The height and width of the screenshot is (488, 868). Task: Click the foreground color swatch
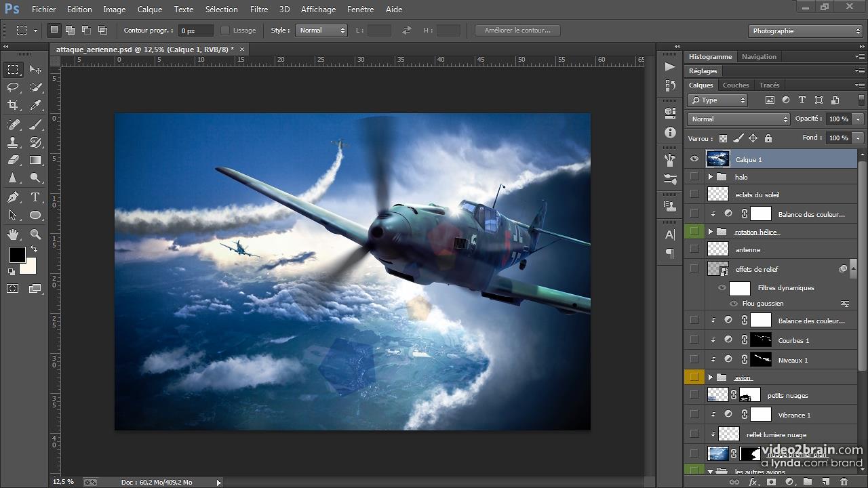click(x=17, y=255)
